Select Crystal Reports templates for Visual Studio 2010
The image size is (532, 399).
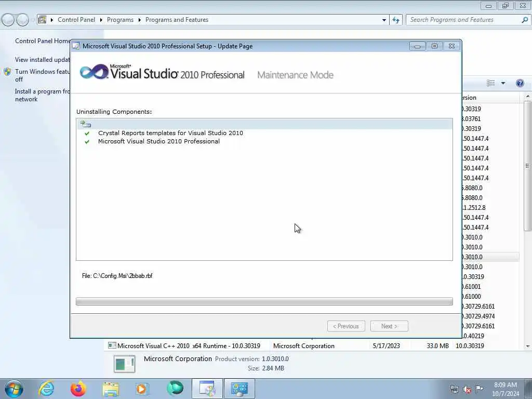coord(170,133)
